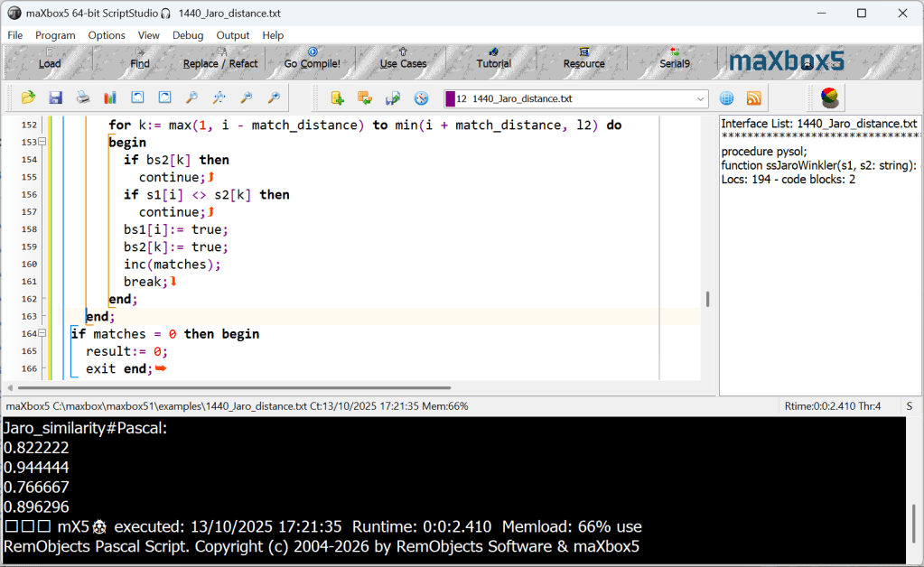The image size is (924, 567).
Task: Open the Debug menu
Action: [188, 35]
